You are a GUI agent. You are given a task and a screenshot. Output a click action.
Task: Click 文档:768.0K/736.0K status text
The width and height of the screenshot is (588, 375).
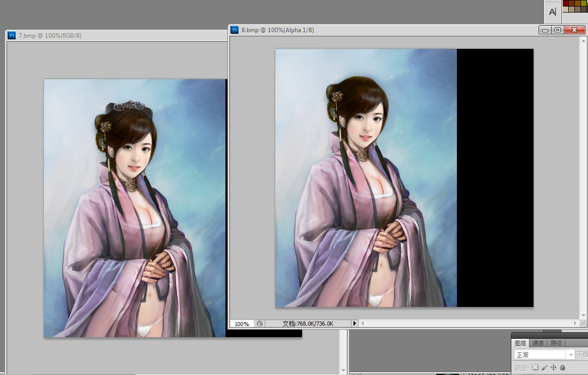(x=308, y=324)
